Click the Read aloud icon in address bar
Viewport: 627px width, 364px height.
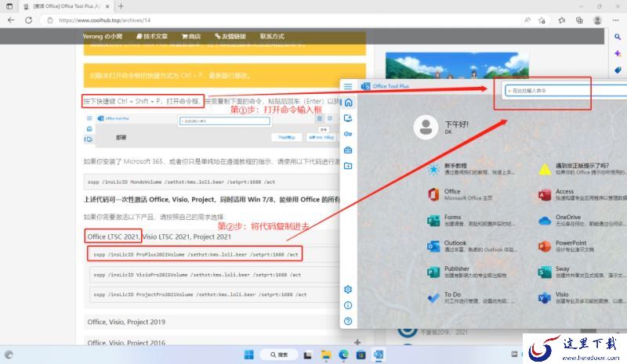(527, 20)
